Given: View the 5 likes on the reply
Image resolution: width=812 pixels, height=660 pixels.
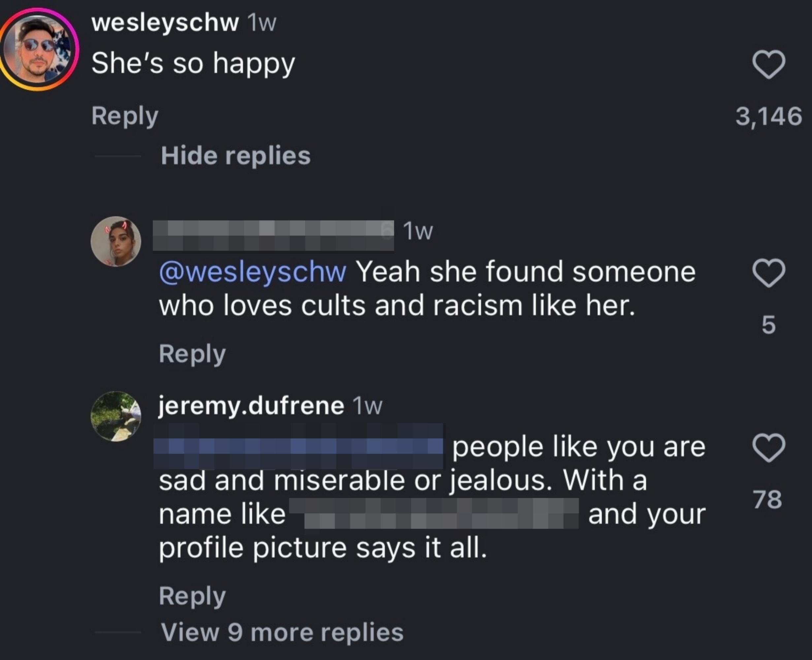Looking at the screenshot, I should point(769,325).
